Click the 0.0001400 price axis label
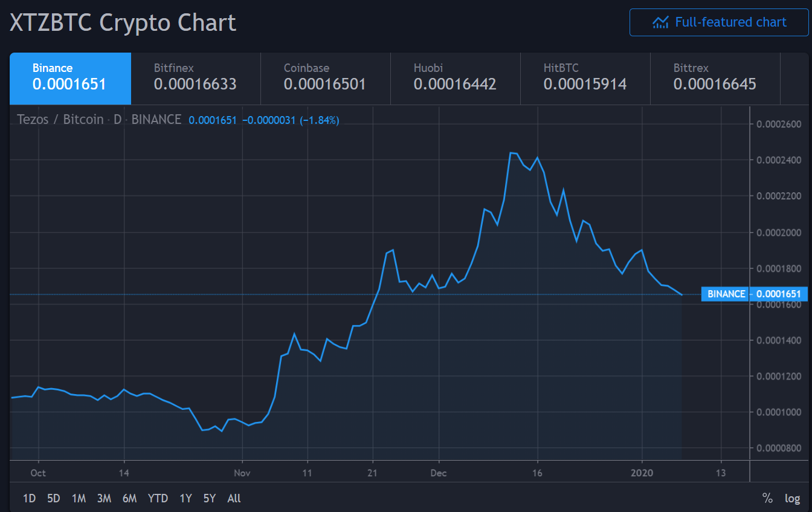Screen dimensions: 812x512 pos(779,340)
